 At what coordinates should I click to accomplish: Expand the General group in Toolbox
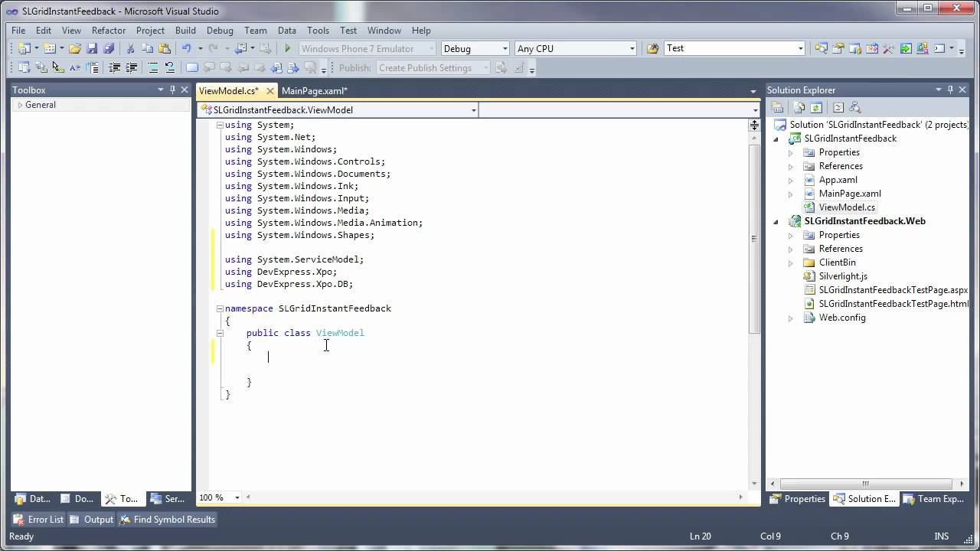tap(20, 105)
